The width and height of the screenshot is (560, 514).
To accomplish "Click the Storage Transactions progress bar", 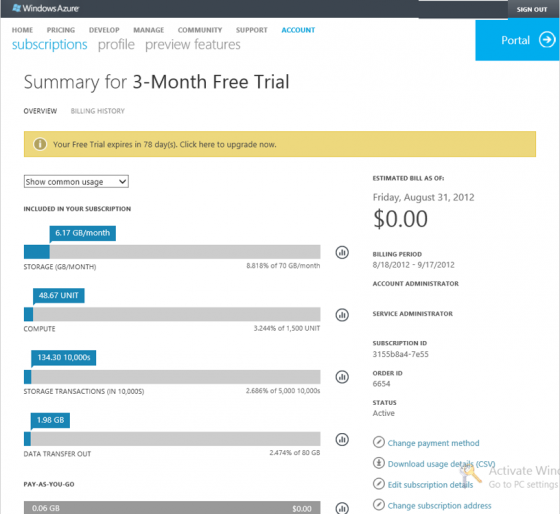I will 172,377.
